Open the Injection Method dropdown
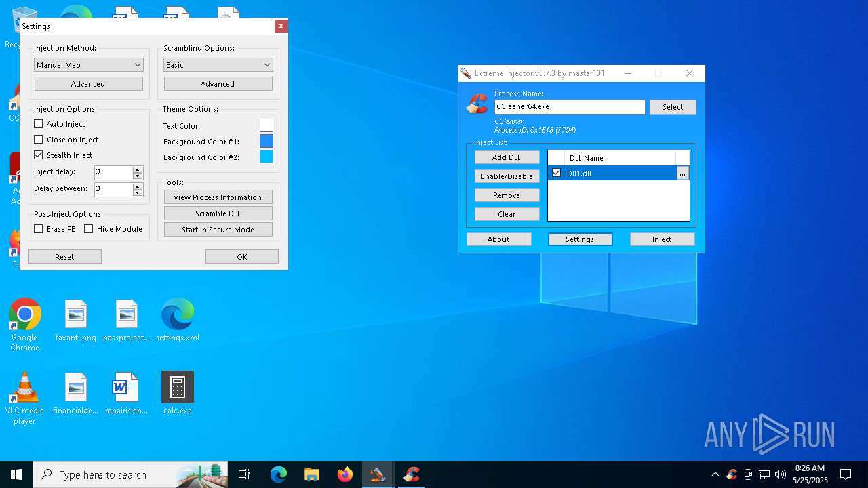 (x=89, y=65)
